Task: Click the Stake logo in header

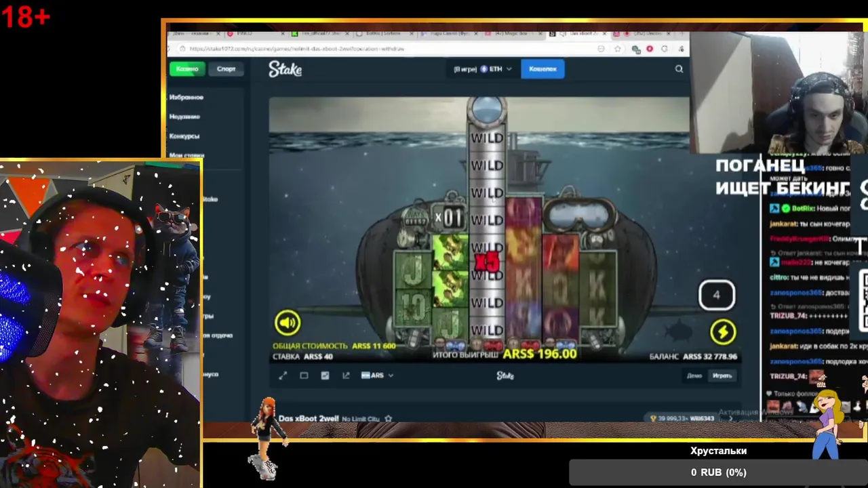Action: [285, 68]
